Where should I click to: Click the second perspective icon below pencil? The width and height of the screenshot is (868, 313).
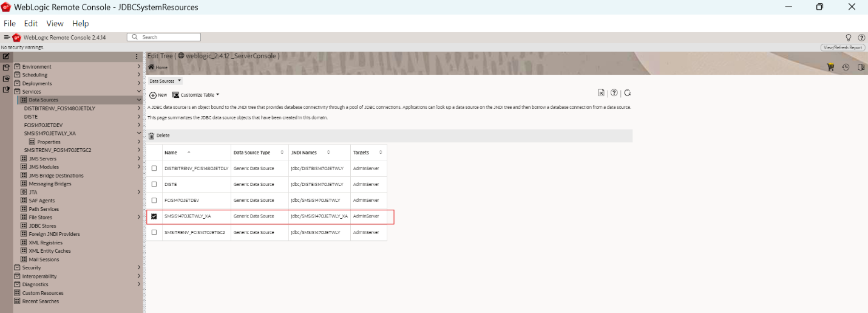(5, 67)
